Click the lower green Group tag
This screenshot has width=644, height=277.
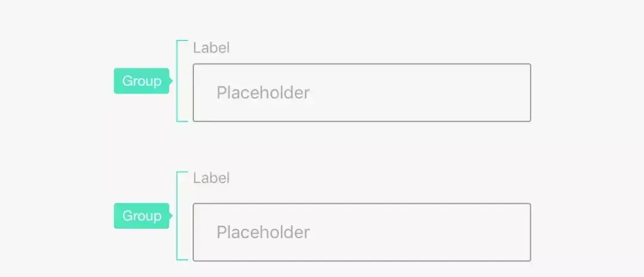(141, 216)
